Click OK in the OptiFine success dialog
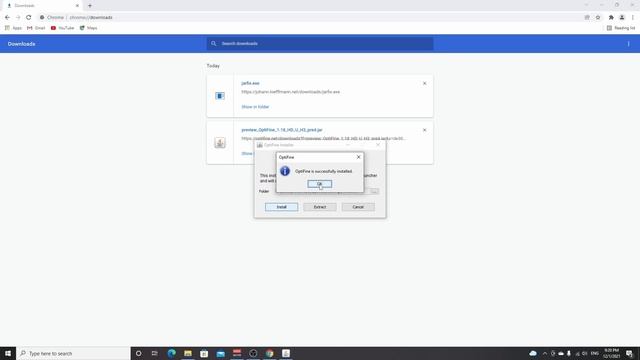Image resolution: width=640 pixels, height=360 pixels. pos(320,184)
